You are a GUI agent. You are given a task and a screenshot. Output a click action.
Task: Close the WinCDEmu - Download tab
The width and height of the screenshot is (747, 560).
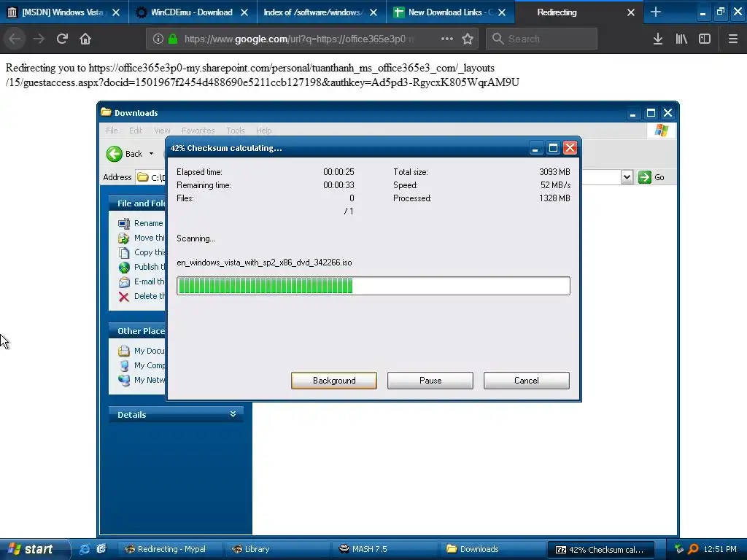[244, 12]
